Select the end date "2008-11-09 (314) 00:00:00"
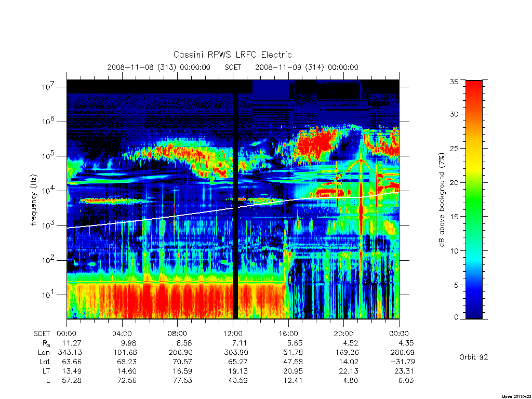The image size is (532, 399). pyautogui.click(x=307, y=67)
